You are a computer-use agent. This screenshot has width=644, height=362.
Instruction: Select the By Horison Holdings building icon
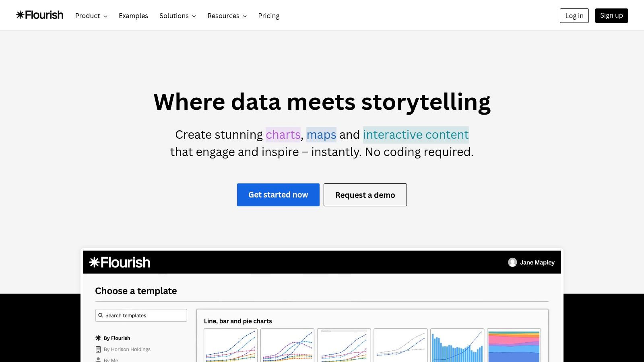coord(98,349)
